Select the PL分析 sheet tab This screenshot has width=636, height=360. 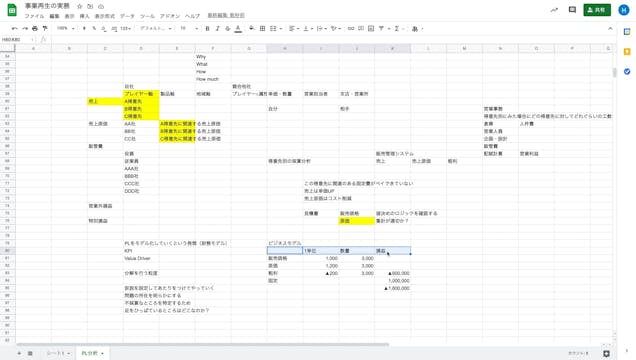pos(92,354)
